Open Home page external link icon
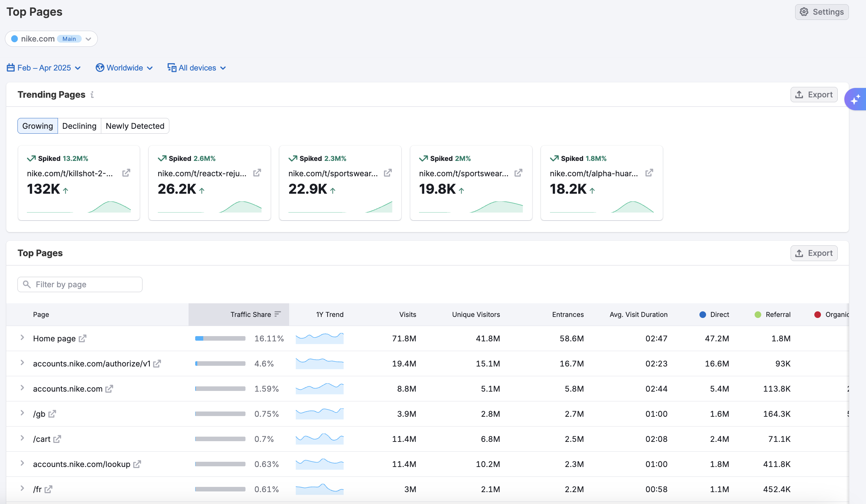Image resolution: width=866 pixels, height=504 pixels. tap(82, 339)
